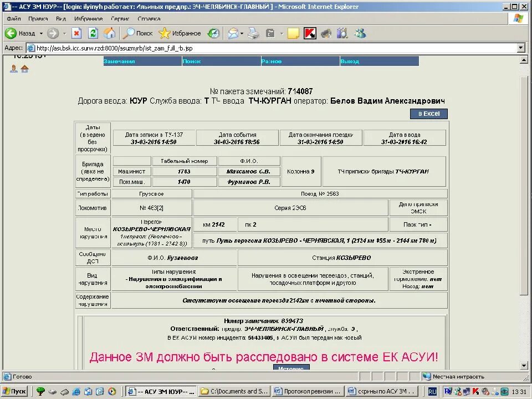Screen dimensions: 532x399
Task: Click the vertical scrollbar up arrow
Action: 524,60
